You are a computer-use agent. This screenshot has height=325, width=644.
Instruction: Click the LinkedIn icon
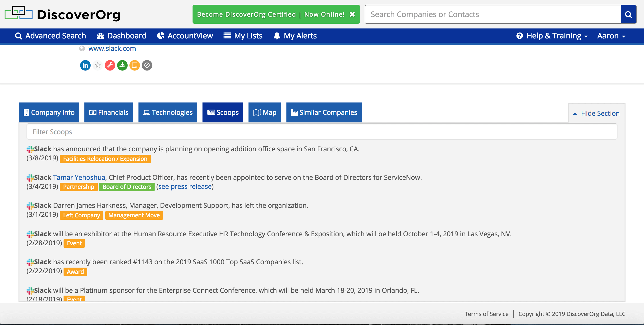pos(85,65)
